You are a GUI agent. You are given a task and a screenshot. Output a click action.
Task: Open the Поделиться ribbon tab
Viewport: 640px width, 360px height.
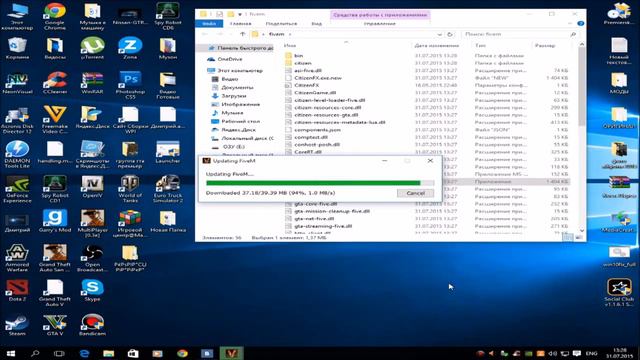[x=281, y=24]
